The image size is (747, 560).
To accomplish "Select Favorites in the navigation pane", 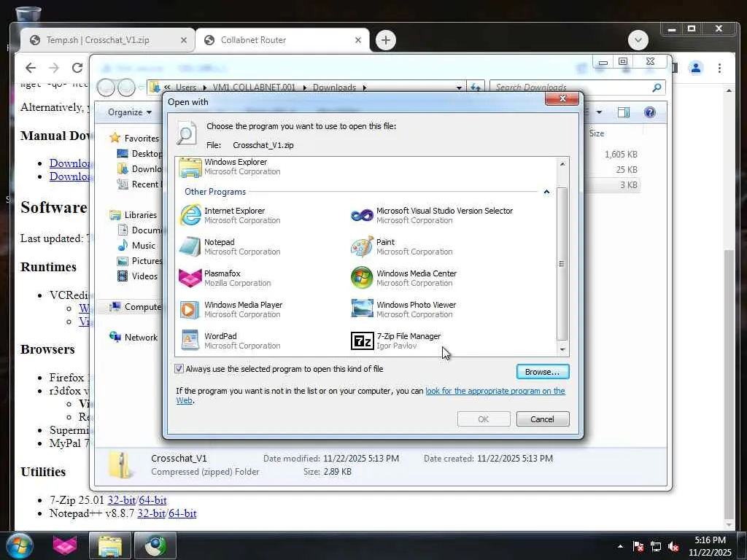I will click(x=135, y=138).
